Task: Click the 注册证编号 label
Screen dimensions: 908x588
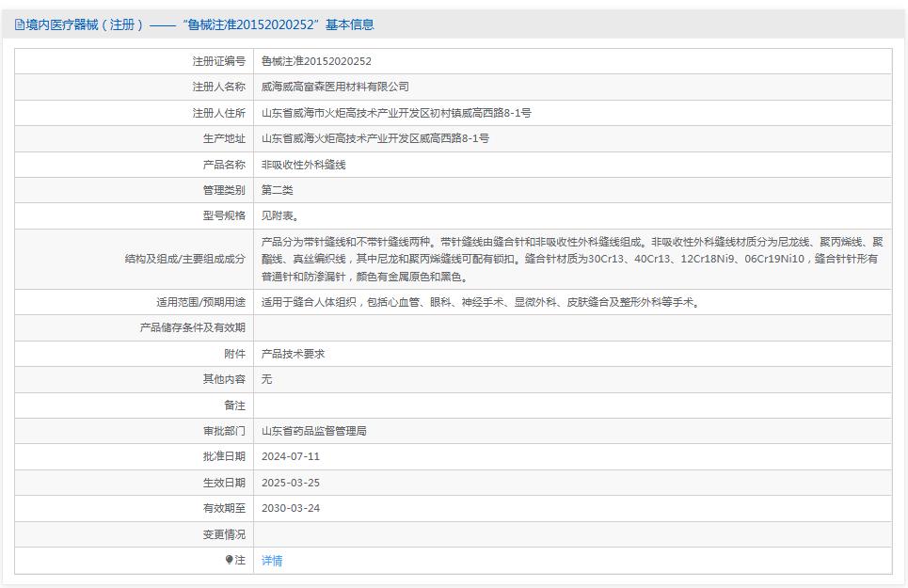Action: (x=219, y=61)
